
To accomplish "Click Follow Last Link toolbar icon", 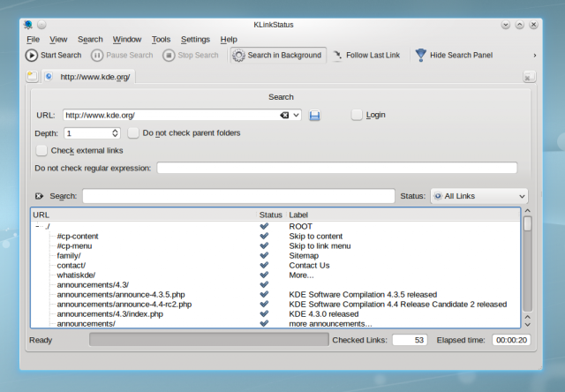I will point(337,56).
